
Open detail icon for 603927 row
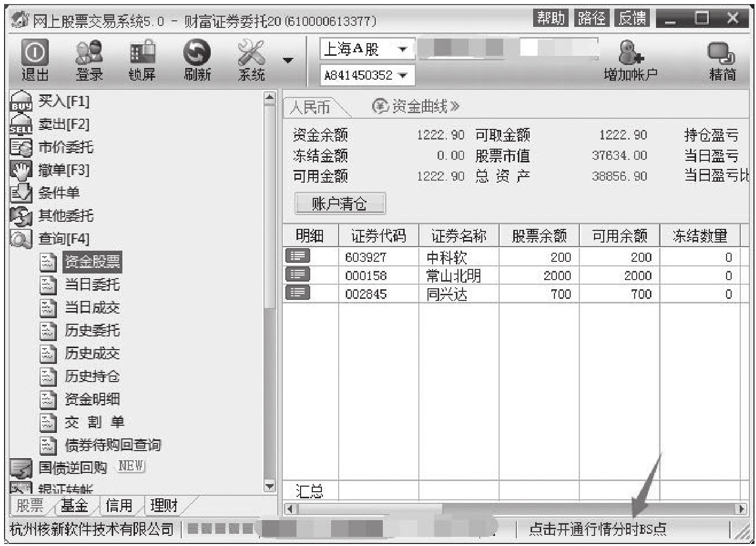coord(298,256)
